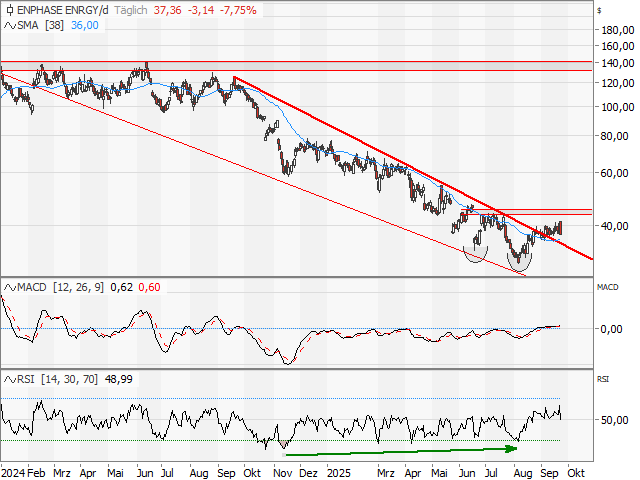640x480 pixels.
Task: Click the percent change -7,75%
Action: coord(238,10)
